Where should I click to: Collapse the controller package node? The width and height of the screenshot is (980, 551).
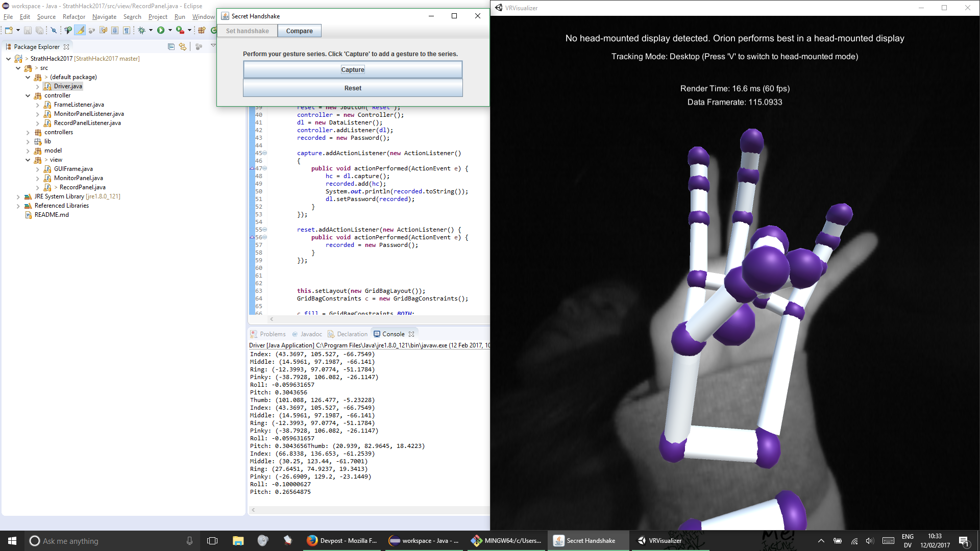(28, 96)
